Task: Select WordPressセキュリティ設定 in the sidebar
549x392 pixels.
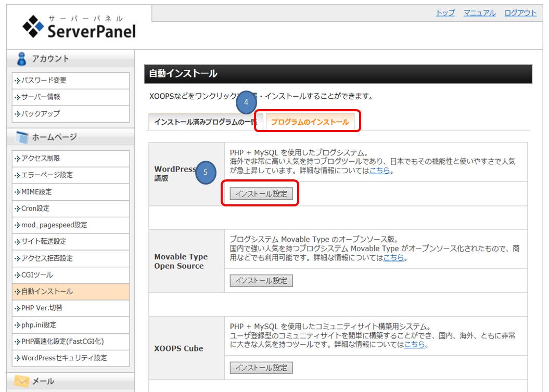Action: pos(64,358)
